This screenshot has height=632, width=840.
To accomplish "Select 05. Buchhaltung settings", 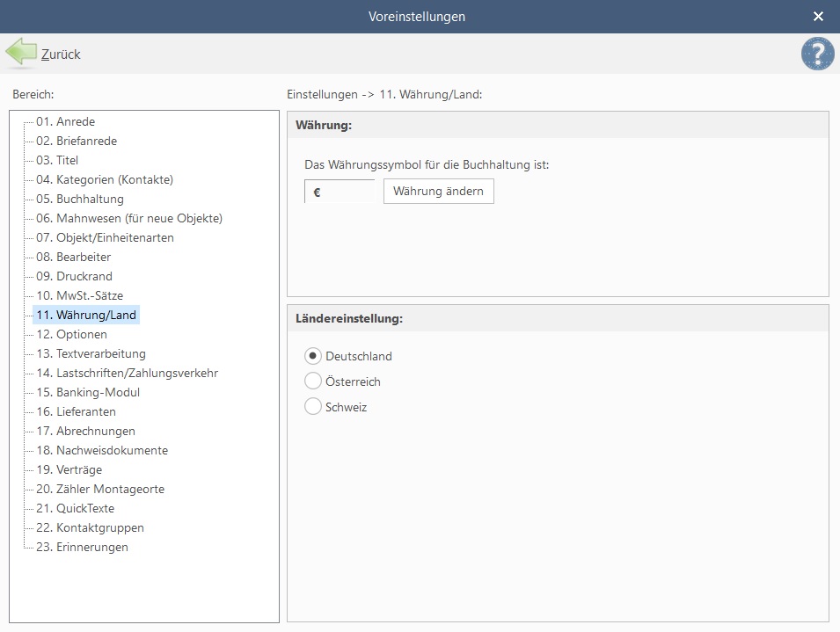I will point(80,199).
